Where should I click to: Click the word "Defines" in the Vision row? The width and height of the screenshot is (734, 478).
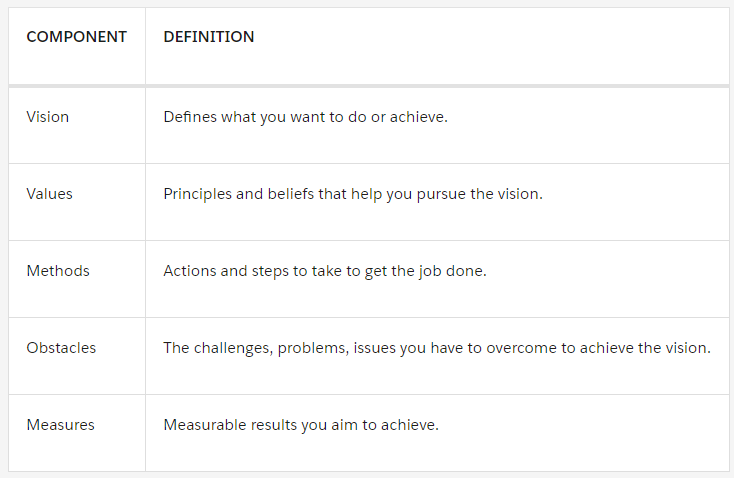[x=190, y=116]
